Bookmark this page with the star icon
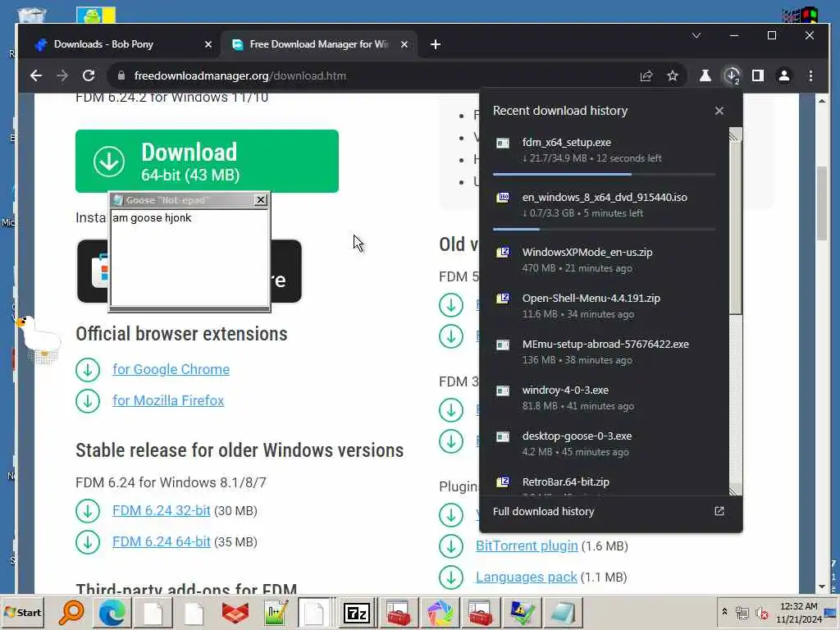The width and height of the screenshot is (840, 630). [673, 76]
